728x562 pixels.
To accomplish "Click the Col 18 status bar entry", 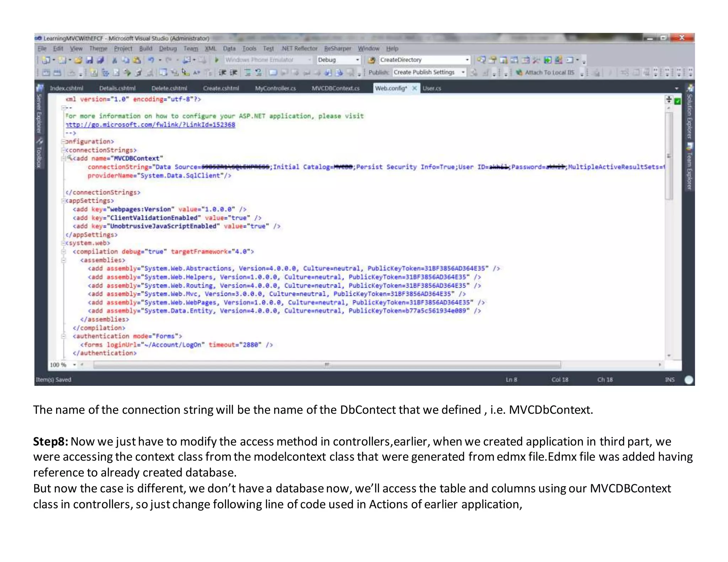I will click(x=560, y=380).
